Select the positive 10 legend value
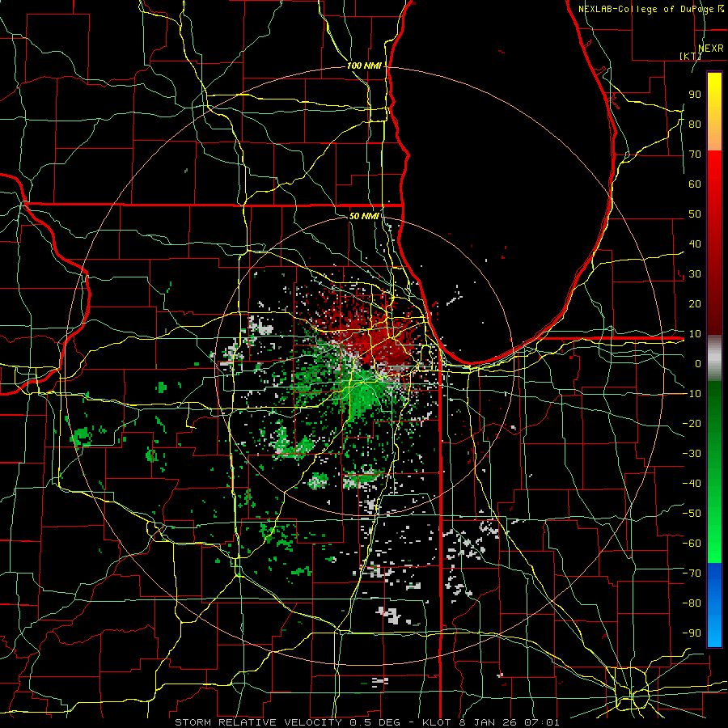The width and height of the screenshot is (728, 728). pyautogui.click(x=695, y=334)
